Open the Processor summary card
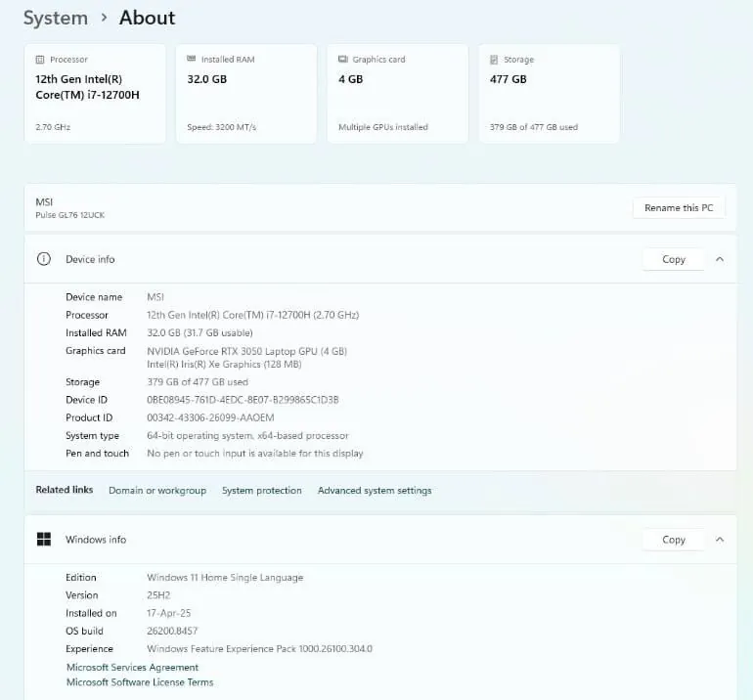753x700 pixels. coord(95,94)
